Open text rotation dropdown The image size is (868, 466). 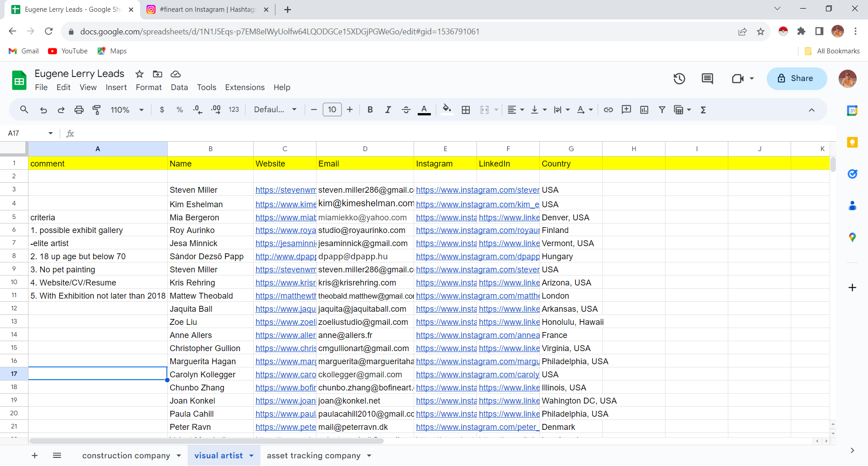point(585,109)
